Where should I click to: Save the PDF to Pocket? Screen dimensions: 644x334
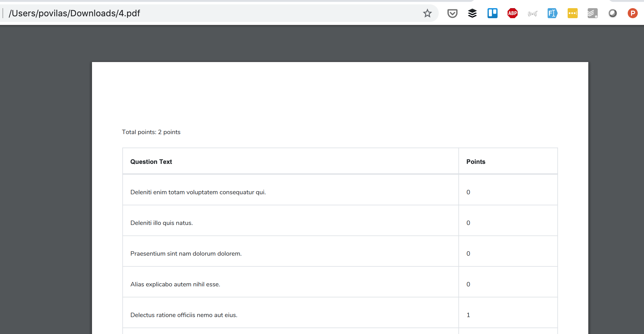(452, 13)
